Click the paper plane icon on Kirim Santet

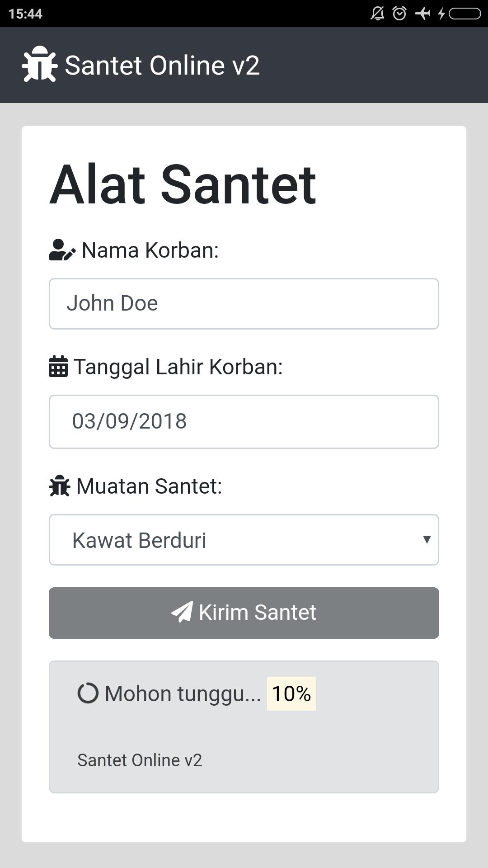182,612
